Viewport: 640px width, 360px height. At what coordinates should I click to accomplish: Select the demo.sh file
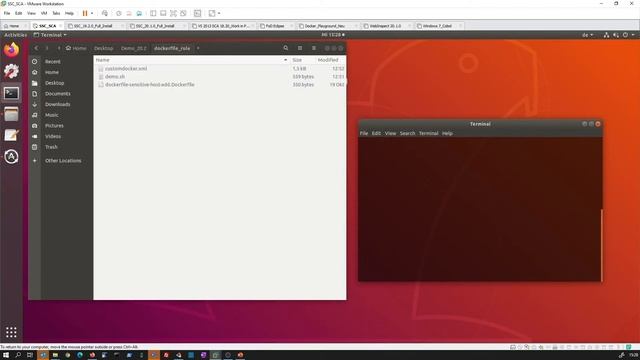coord(220,77)
